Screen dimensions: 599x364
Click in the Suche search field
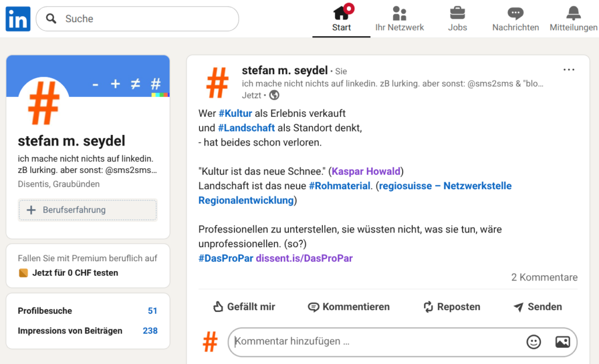pos(146,19)
